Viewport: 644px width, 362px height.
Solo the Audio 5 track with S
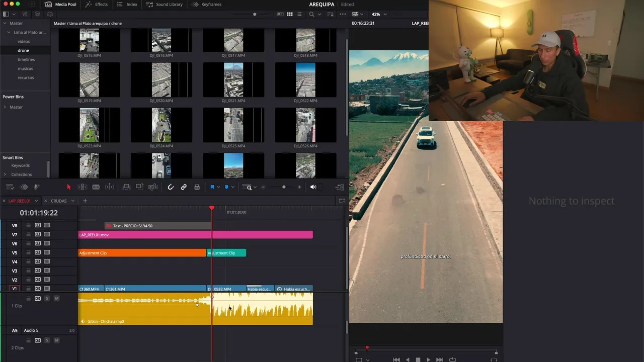pyautogui.click(x=47, y=340)
